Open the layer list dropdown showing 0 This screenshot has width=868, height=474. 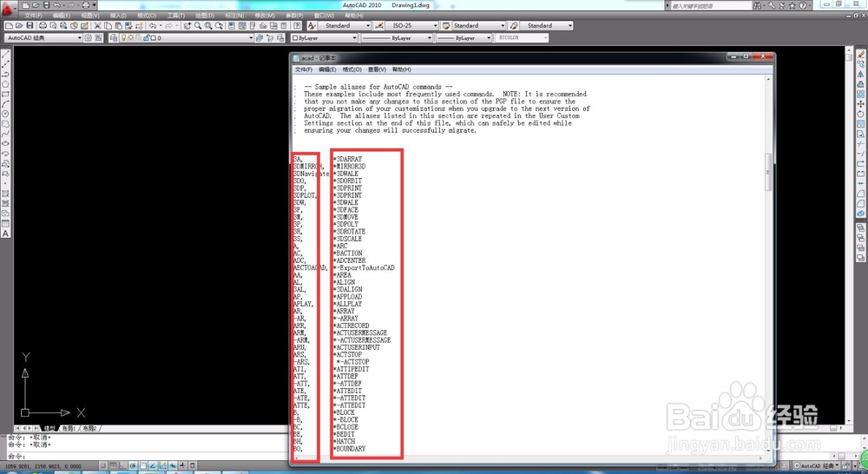[x=187, y=37]
